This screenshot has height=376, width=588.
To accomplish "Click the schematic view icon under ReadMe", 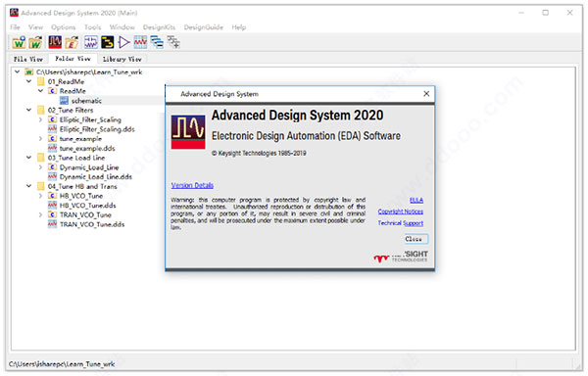I will click(64, 101).
